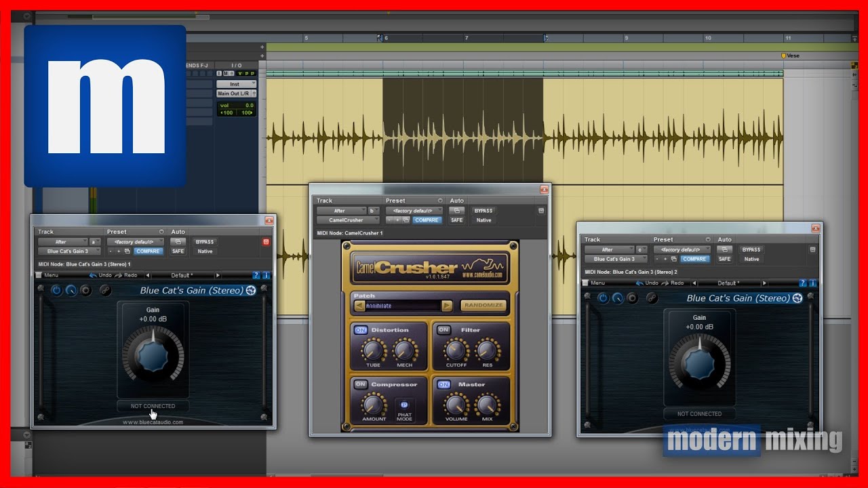Click Undo arrow in right Blue Cat's Gain

[639, 283]
